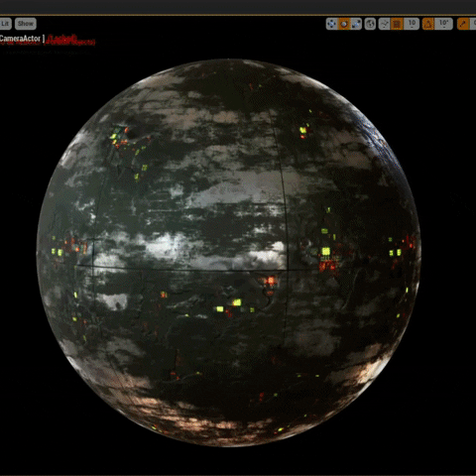Click the red glowing spot near planet center

pyautogui.click(x=271, y=282)
